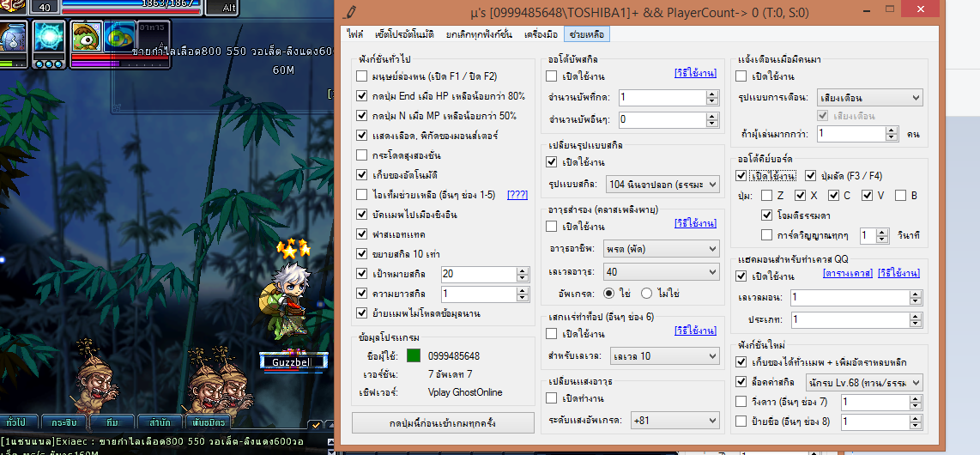This screenshot has width=980, height=455.
Task: Open the ระดับแสงอัพเกรด dropdown showing +81
Action: pyautogui.click(x=675, y=421)
